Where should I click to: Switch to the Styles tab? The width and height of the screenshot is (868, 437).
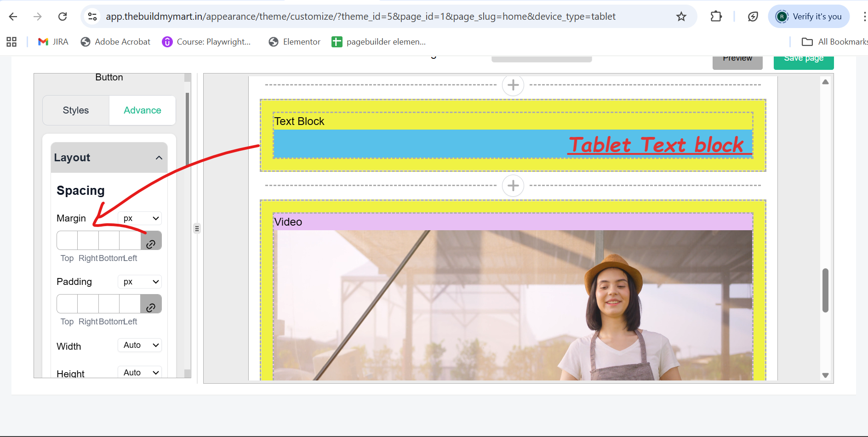tap(76, 110)
